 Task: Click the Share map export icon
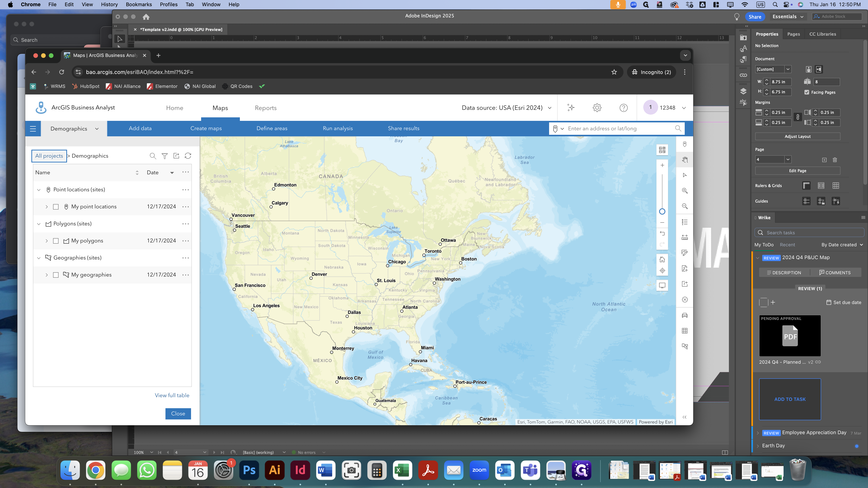click(685, 284)
